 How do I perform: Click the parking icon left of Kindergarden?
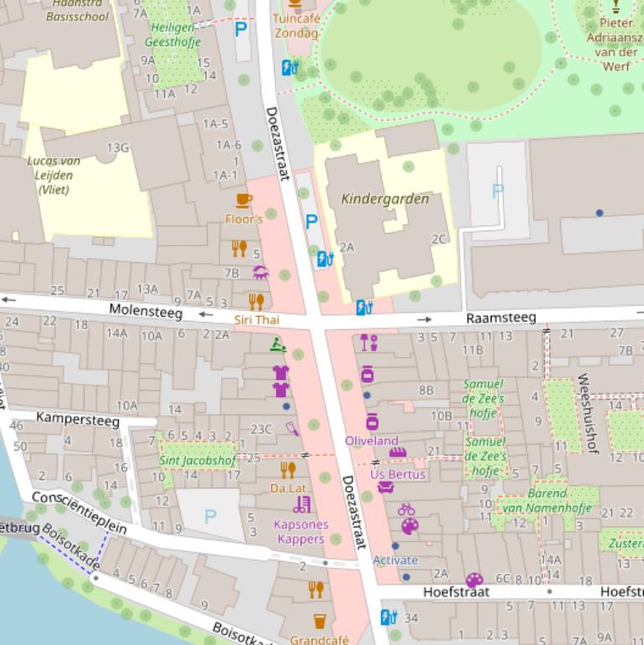(312, 222)
